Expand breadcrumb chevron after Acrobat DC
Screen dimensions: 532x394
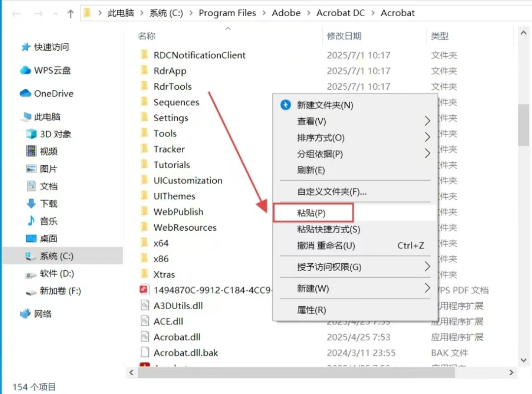coord(373,13)
